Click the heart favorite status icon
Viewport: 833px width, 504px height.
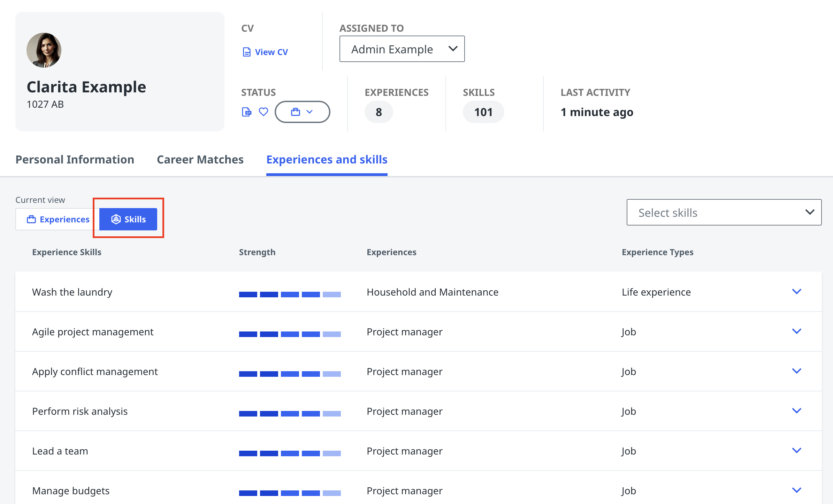click(263, 112)
